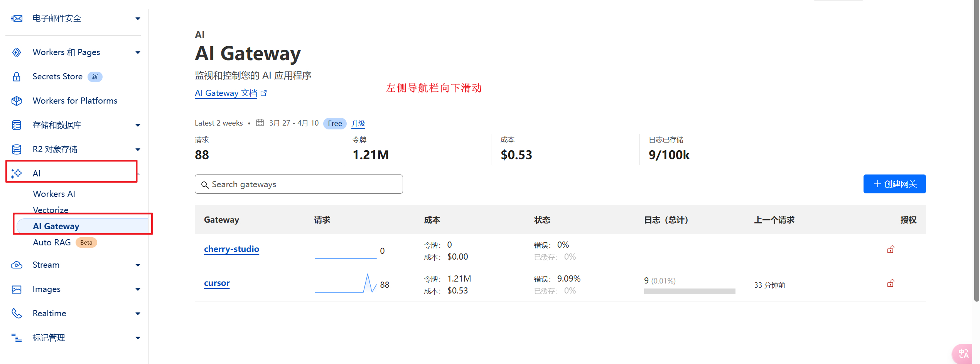Click the 标记管理 list icon
This screenshot has height=364, width=980.
pos(17,338)
